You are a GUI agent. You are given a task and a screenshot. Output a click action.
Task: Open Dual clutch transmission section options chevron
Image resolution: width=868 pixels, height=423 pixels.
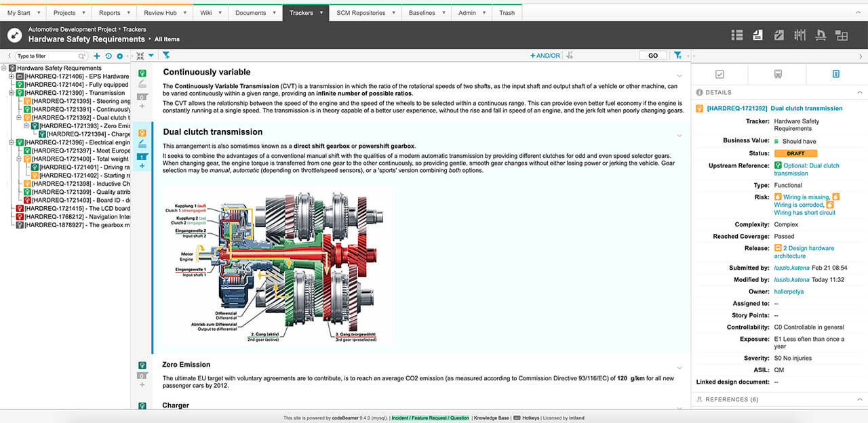[679, 135]
